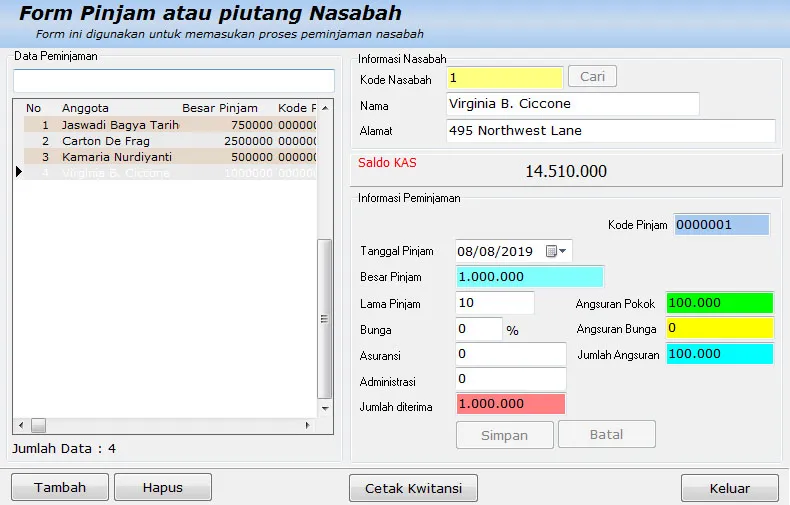Click the Anggota column header
790x505 pixels.
click(x=85, y=108)
